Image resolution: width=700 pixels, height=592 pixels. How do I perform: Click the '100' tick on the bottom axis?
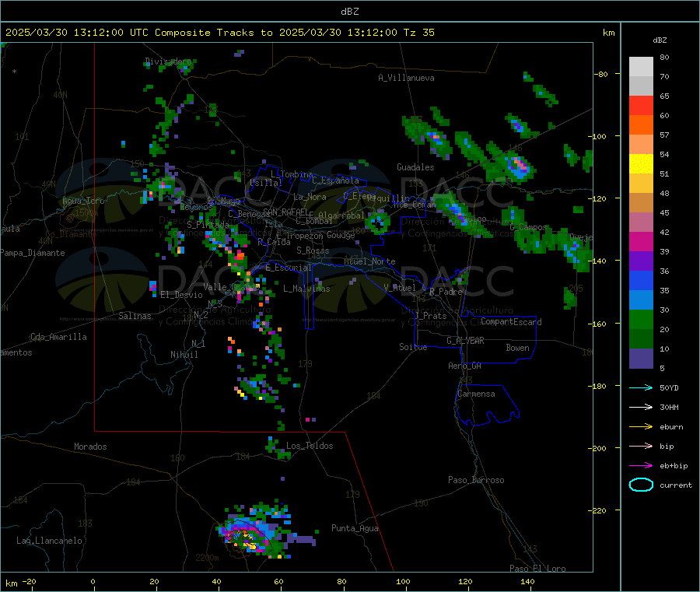click(x=403, y=582)
